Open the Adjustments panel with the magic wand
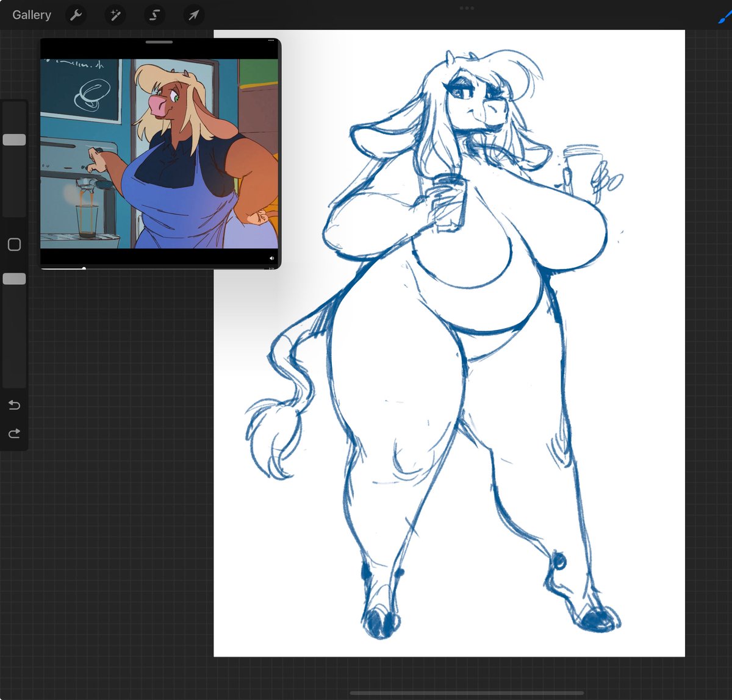This screenshot has height=700, width=732. [x=115, y=15]
